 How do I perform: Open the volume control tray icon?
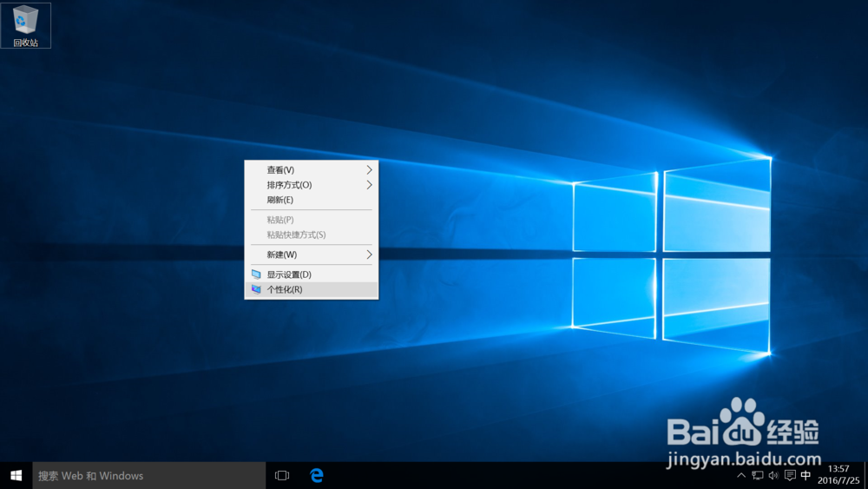pyautogui.click(x=773, y=475)
